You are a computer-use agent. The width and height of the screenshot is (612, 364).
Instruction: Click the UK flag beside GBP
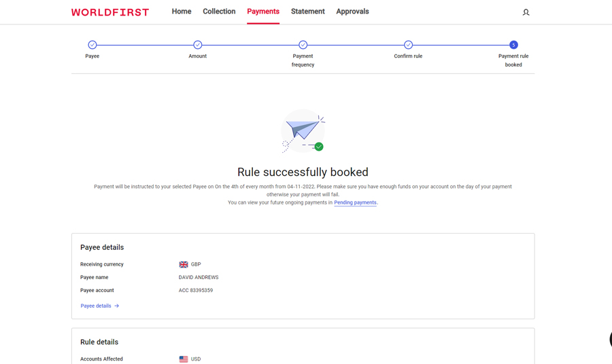[184, 265]
